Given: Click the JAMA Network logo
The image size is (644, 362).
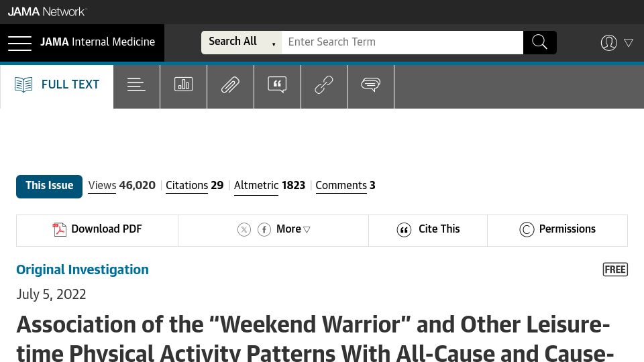Looking at the screenshot, I should (x=47, y=11).
